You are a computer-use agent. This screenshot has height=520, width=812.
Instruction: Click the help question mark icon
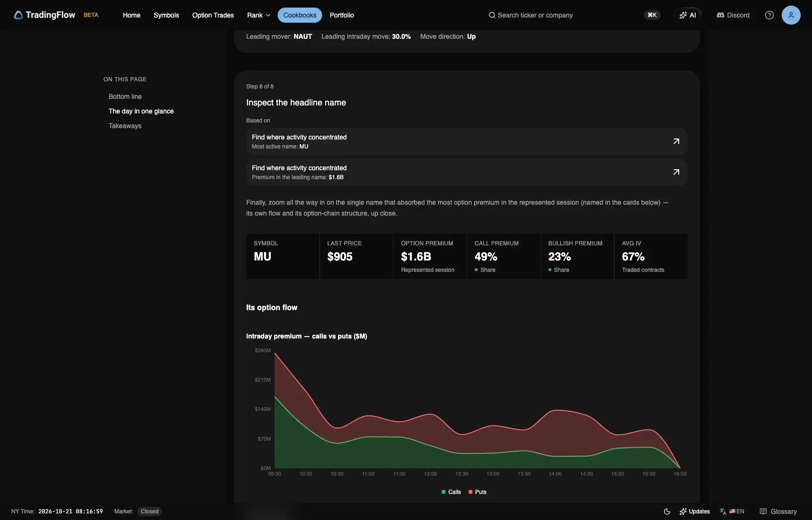point(769,15)
